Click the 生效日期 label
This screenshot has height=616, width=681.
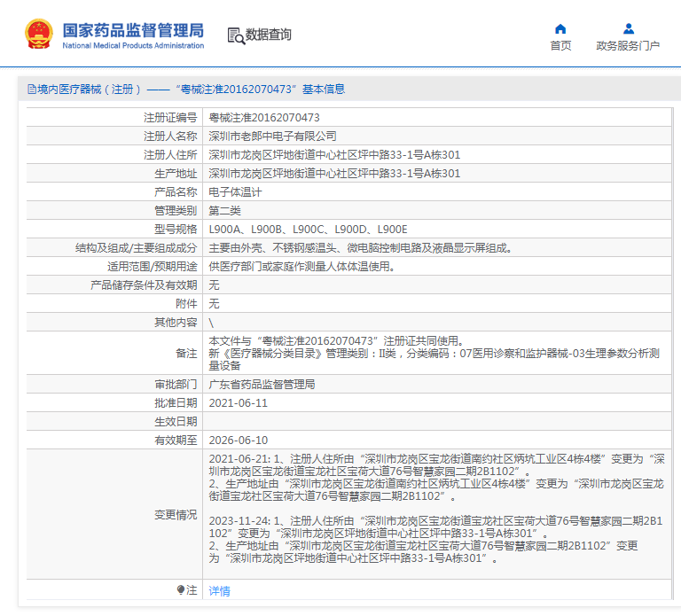click(x=176, y=422)
